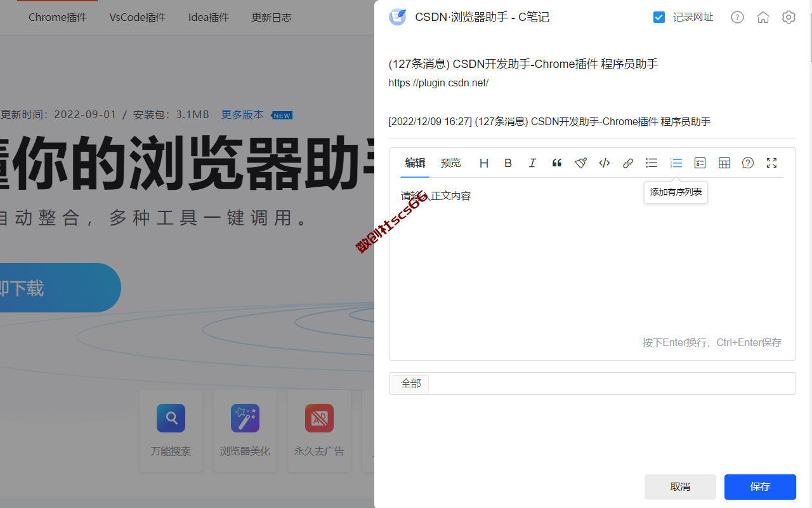Click the format brush (clear style) icon
Viewport: 812px width, 508px height.
[580, 163]
